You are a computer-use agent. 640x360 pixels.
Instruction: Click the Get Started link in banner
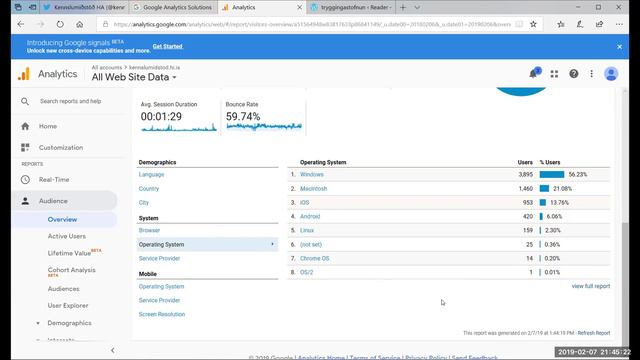[167, 47]
